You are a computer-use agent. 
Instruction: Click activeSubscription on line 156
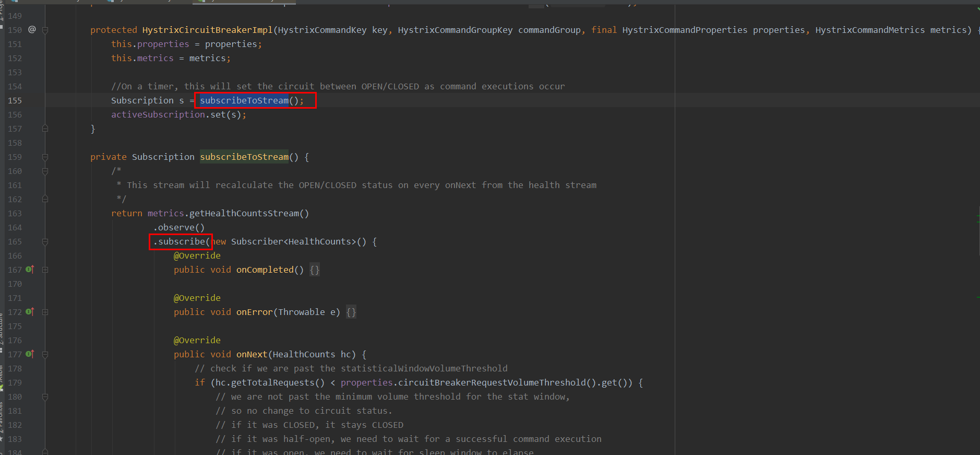click(x=158, y=114)
